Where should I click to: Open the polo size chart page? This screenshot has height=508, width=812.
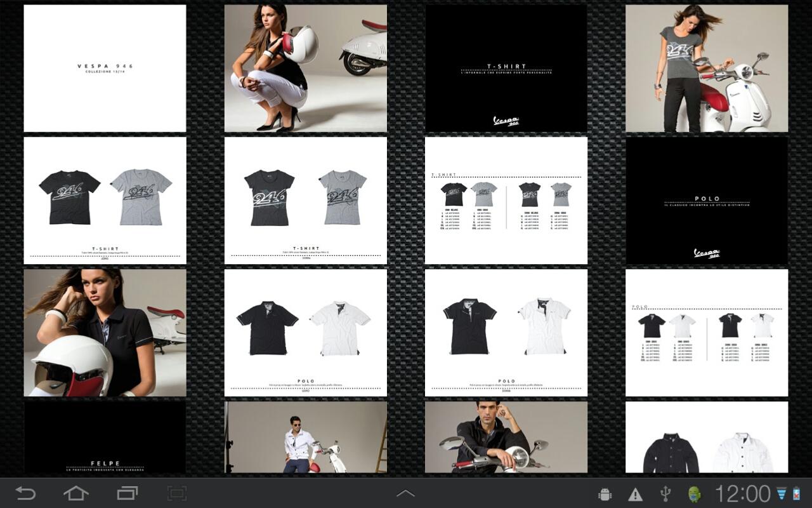(x=707, y=333)
